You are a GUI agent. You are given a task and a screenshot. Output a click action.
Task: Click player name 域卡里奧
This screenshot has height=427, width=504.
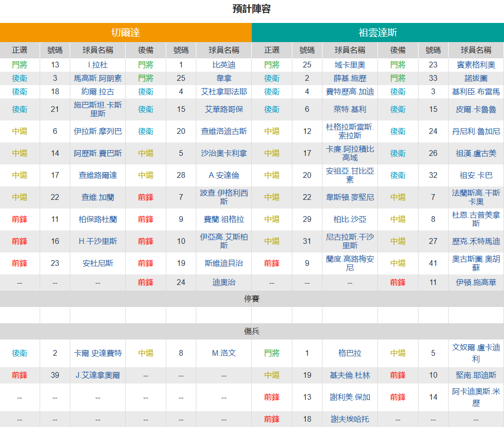(x=350, y=65)
